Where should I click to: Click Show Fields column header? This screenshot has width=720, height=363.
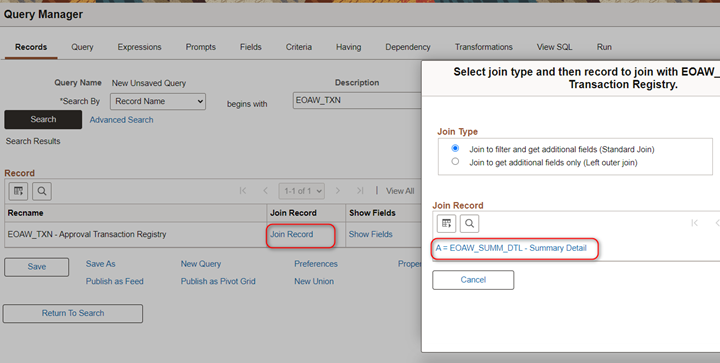(372, 213)
